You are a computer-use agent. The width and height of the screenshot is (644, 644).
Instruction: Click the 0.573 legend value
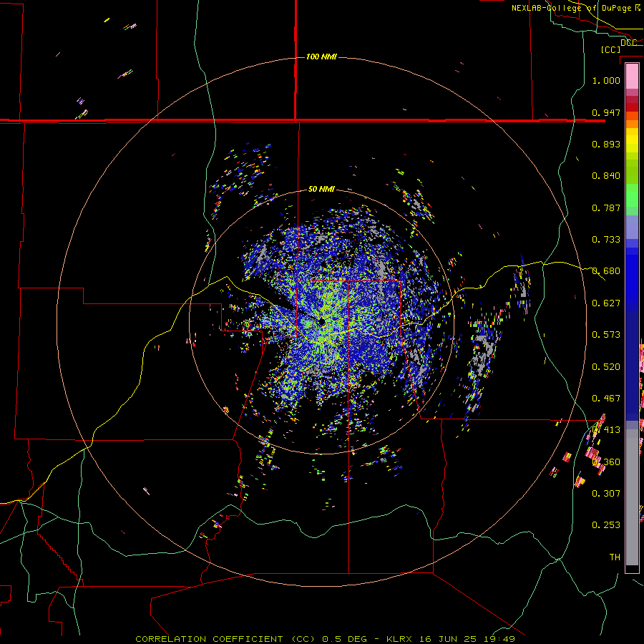(606, 335)
